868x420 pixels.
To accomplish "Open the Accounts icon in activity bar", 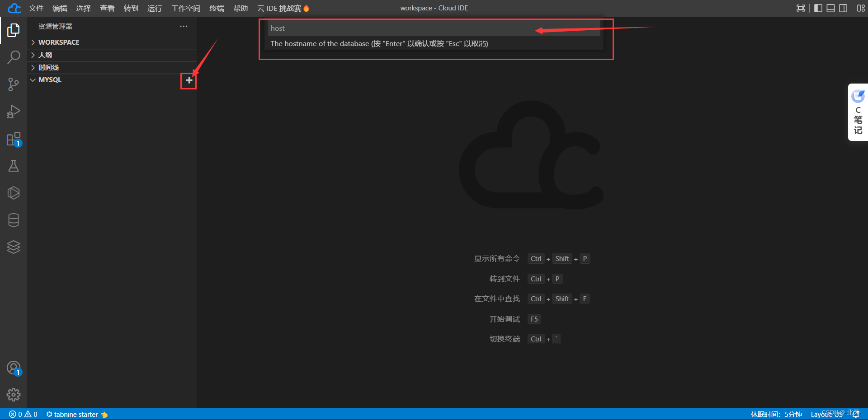I will point(14,368).
